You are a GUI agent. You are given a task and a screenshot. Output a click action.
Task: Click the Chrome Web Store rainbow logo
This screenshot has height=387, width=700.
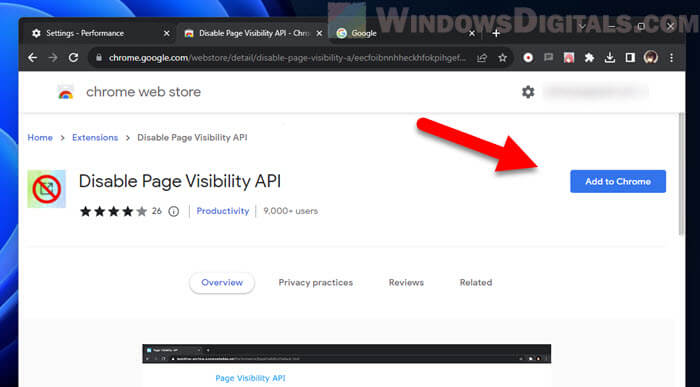pos(66,92)
